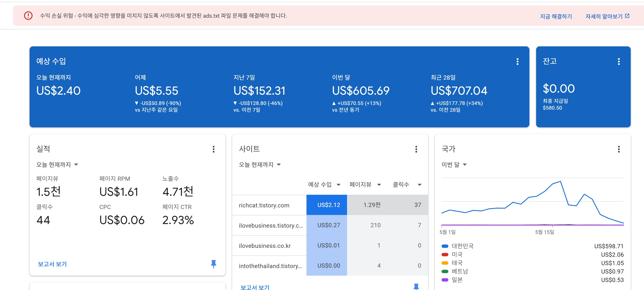Select richcat.tistory.com site row

264,205
